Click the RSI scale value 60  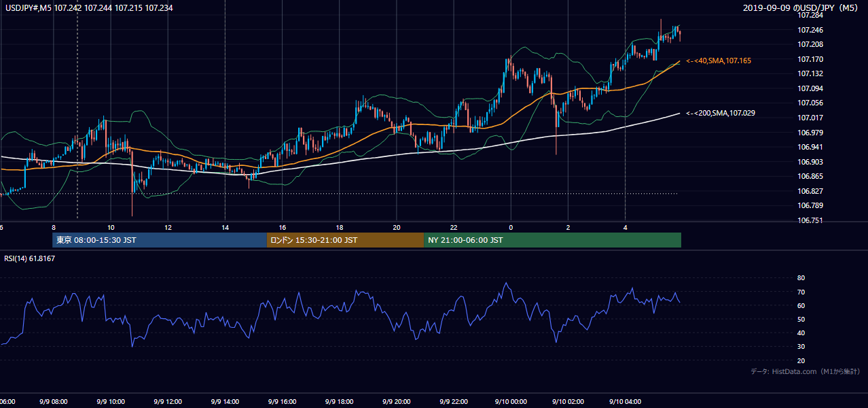point(801,306)
